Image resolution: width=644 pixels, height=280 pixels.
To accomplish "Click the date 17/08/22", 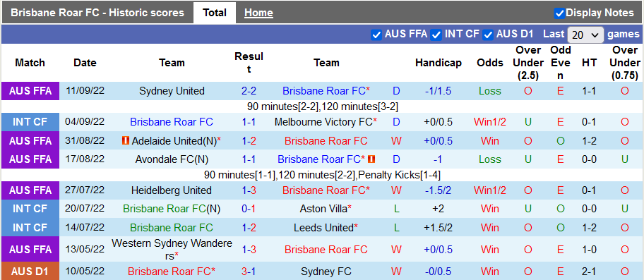I will point(85,159).
